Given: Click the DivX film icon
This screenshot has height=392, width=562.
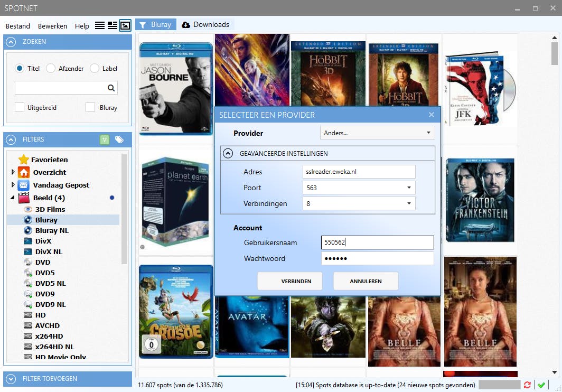Looking at the screenshot, I should pyautogui.click(x=28, y=241).
